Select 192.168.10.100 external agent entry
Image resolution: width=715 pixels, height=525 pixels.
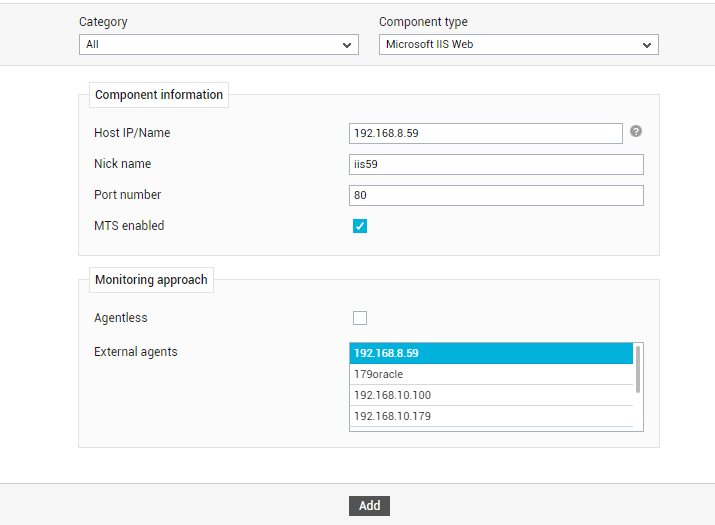point(491,395)
